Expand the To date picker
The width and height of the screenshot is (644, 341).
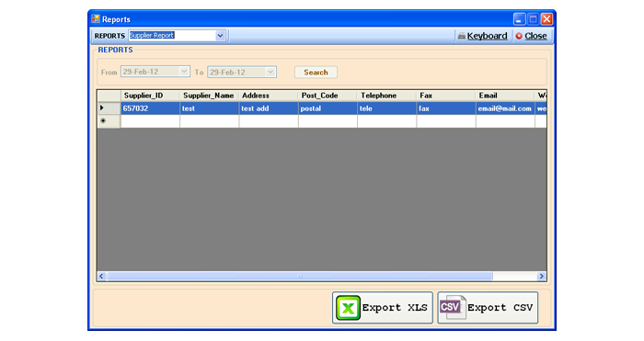click(270, 72)
